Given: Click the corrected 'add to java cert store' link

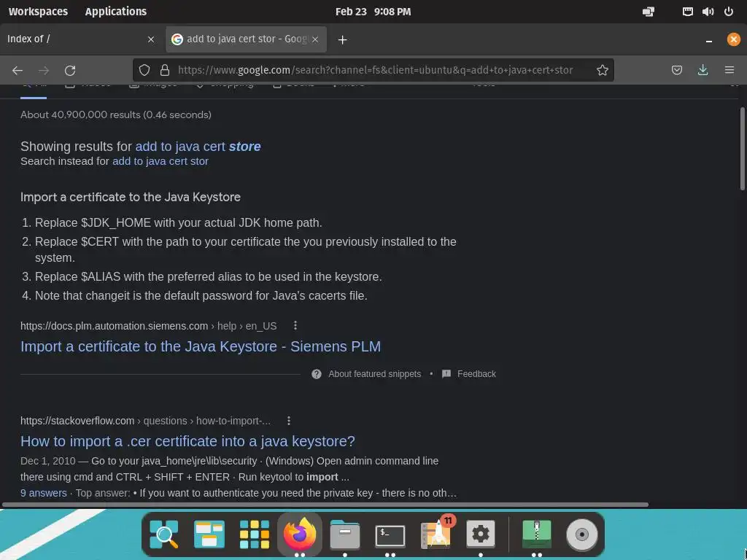Looking at the screenshot, I should point(198,146).
